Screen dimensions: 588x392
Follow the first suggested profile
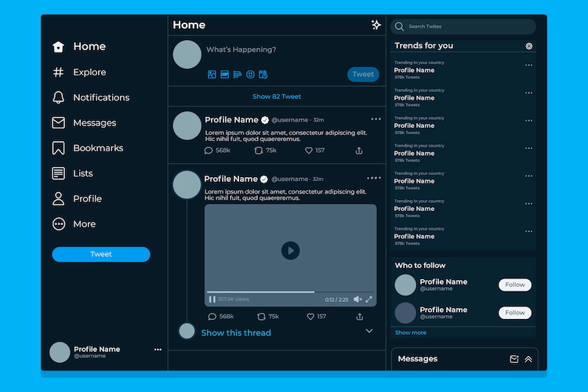[x=515, y=285]
